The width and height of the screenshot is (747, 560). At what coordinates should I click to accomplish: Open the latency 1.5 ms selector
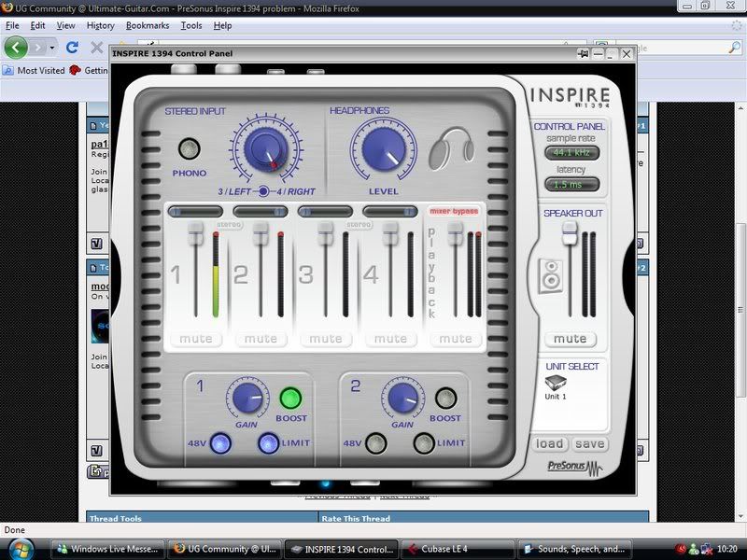pos(571,185)
